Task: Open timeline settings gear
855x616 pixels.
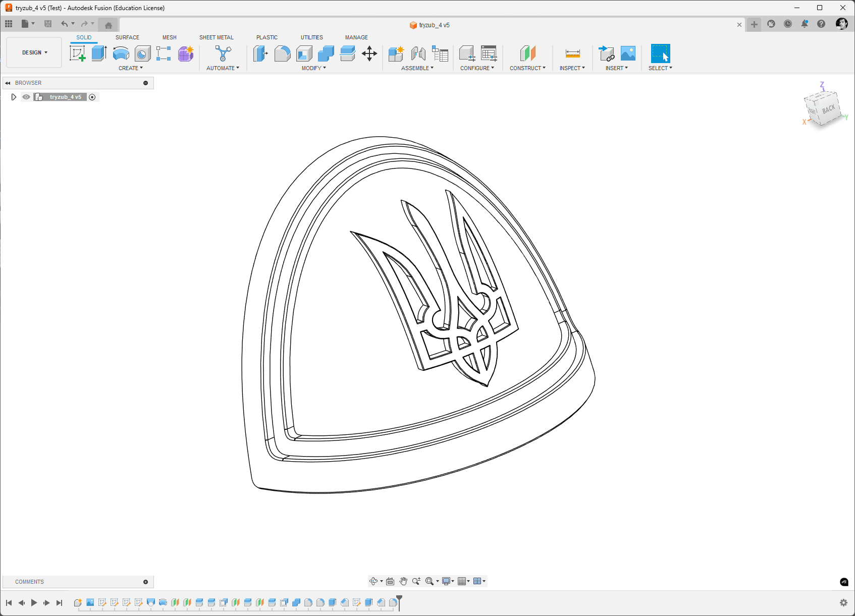Action: pyautogui.click(x=843, y=602)
